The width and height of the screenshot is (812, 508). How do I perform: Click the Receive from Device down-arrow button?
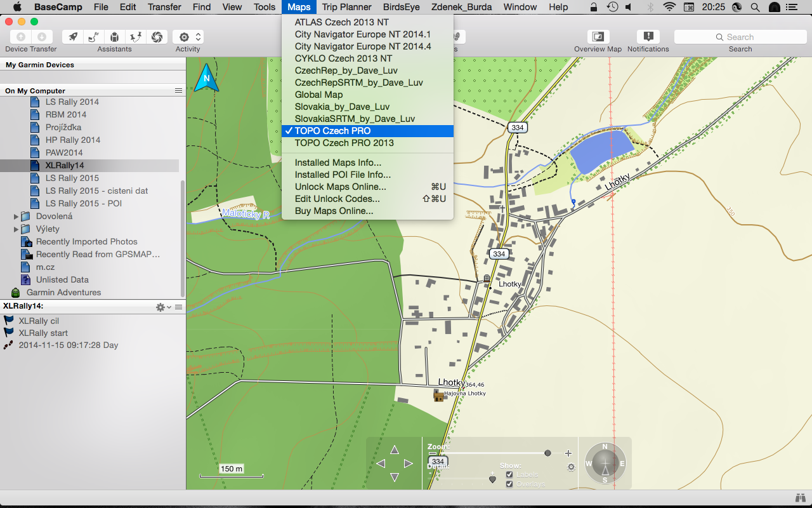(x=41, y=37)
